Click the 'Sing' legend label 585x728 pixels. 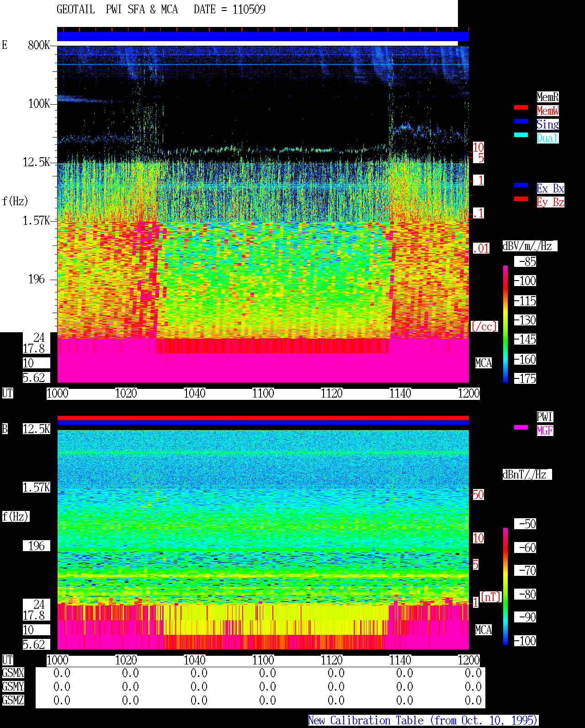click(x=548, y=124)
